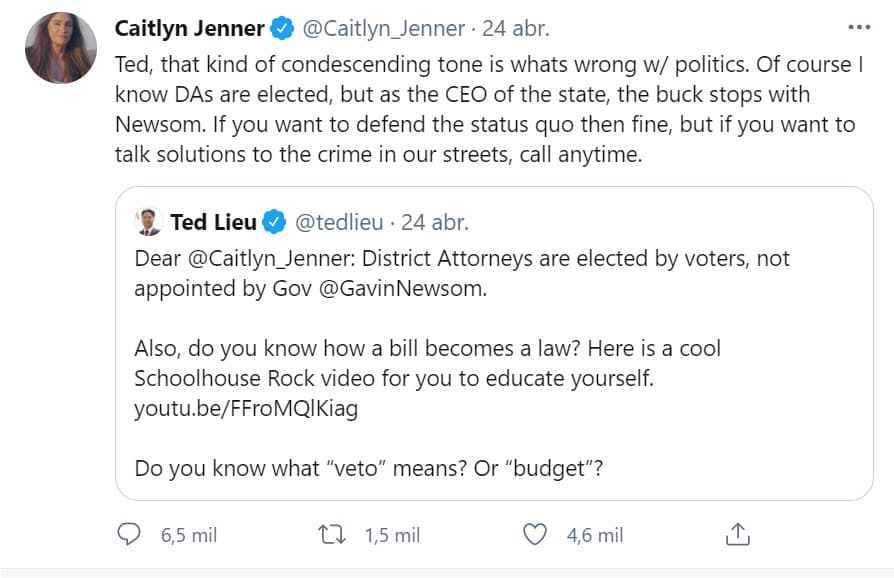
Task: Click the reply icon on Caitlyn's tweet
Action: [128, 535]
